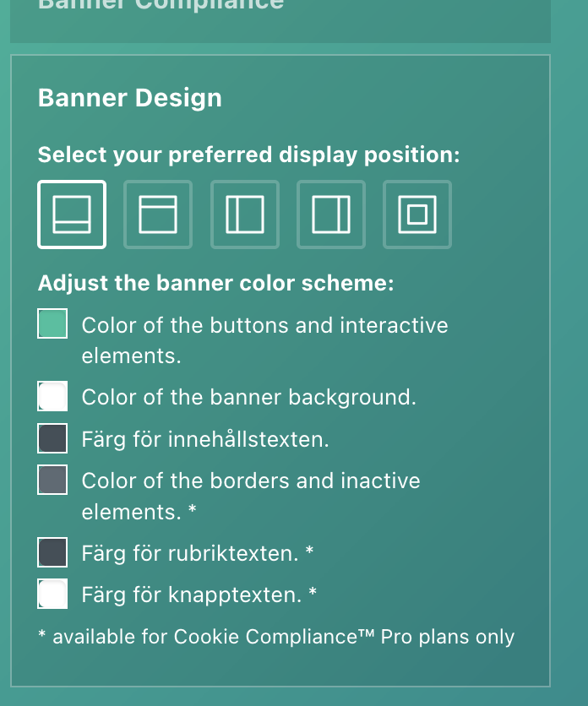Viewport: 588px width, 706px height.
Task: Open the banner background color swatch
Action: point(52,396)
